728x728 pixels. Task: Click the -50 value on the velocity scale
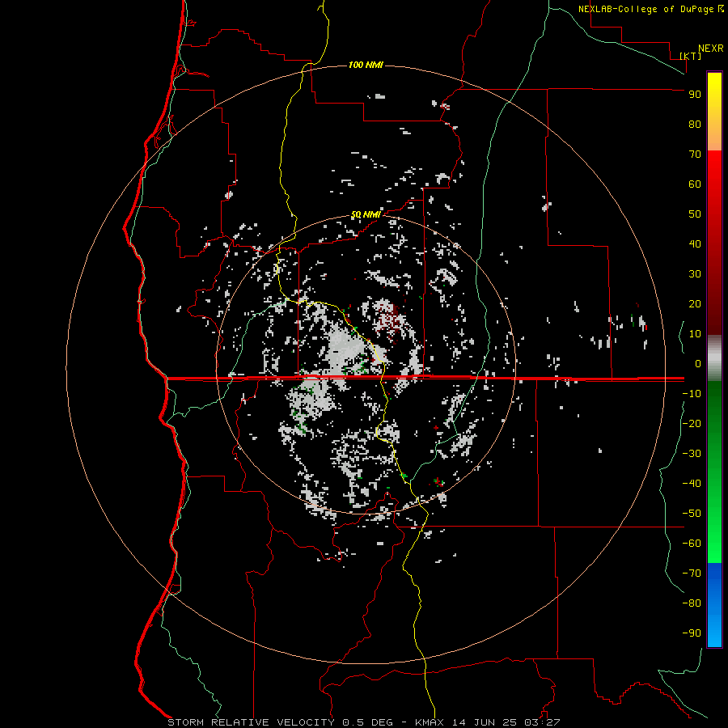pyautogui.click(x=692, y=514)
